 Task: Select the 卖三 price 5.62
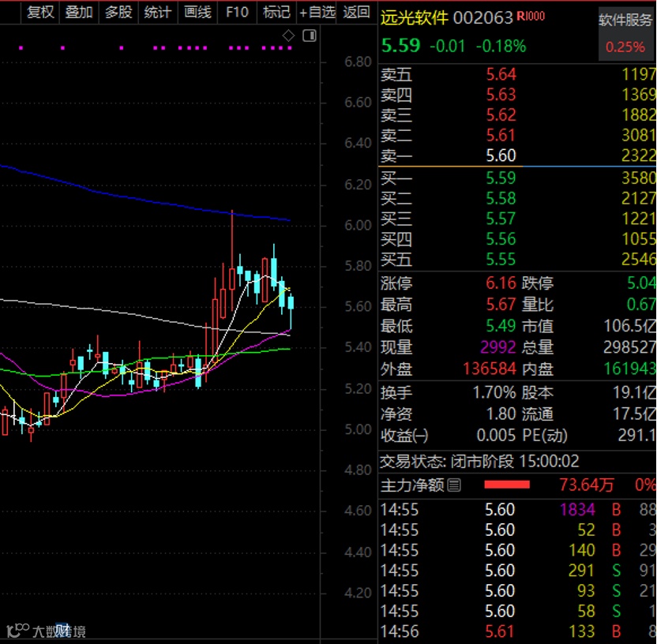point(501,115)
